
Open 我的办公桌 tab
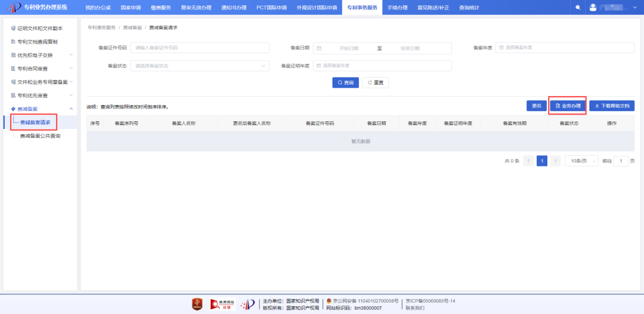pos(98,8)
